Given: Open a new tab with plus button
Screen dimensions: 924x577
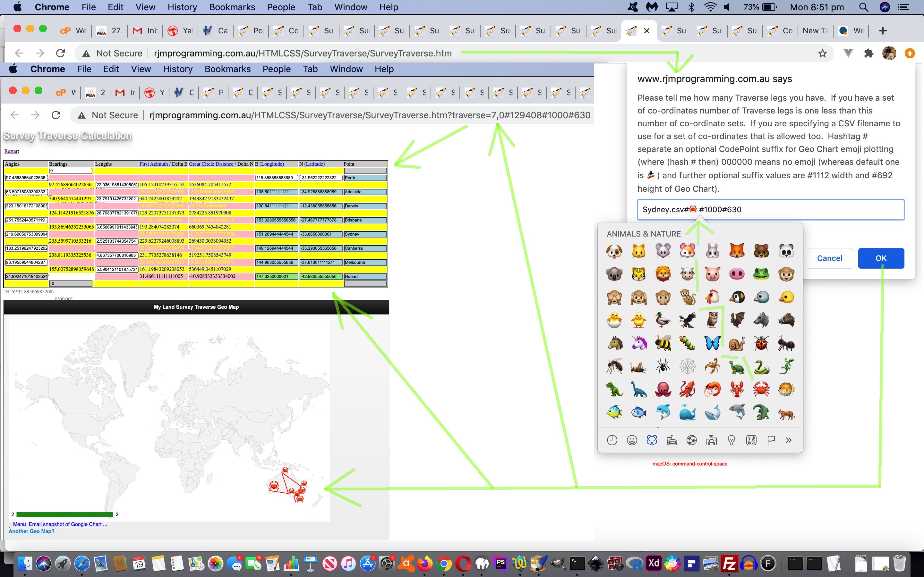Looking at the screenshot, I should point(882,31).
